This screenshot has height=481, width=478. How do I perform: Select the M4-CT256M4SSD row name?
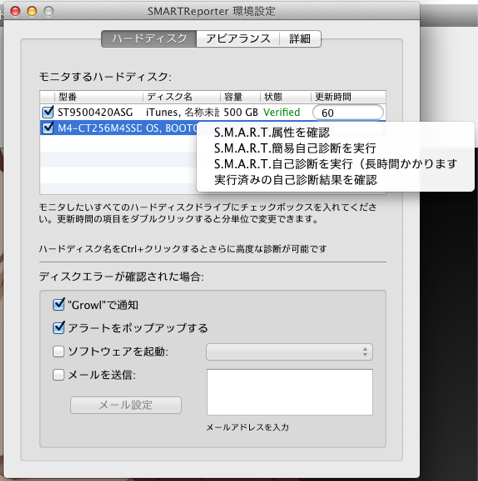click(100, 128)
